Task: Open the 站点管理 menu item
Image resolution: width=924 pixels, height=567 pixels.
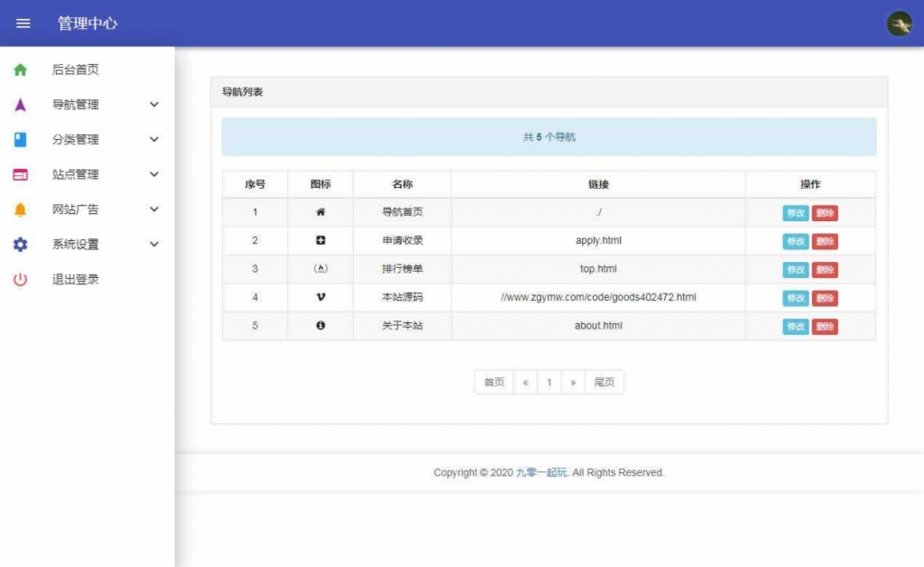Action: [x=88, y=174]
